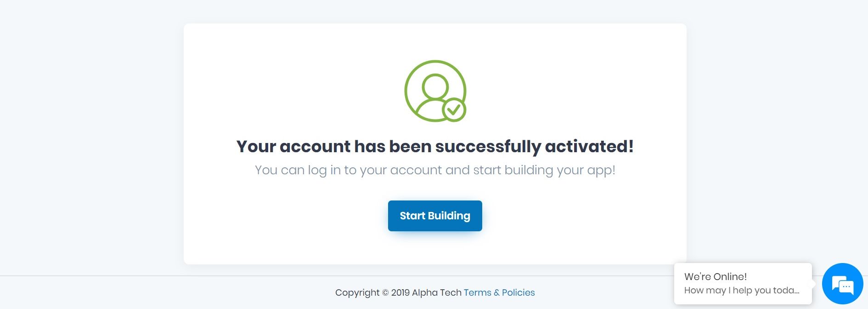Click the 'Alpha Tech' name in footer

(437, 293)
